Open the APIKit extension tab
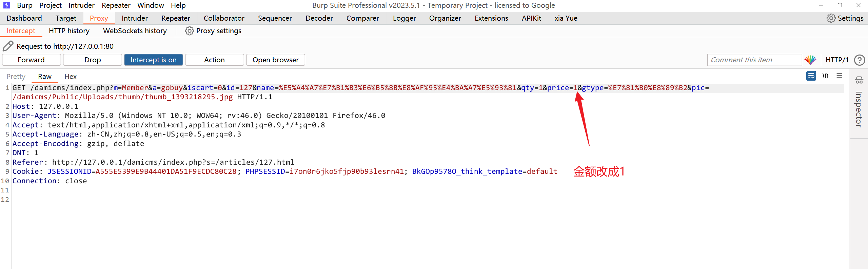 [531, 18]
